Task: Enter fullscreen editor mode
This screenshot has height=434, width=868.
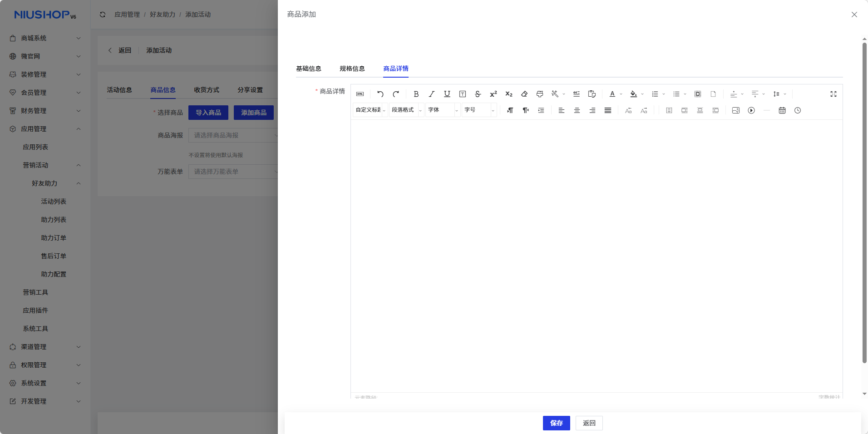Action: (x=833, y=94)
